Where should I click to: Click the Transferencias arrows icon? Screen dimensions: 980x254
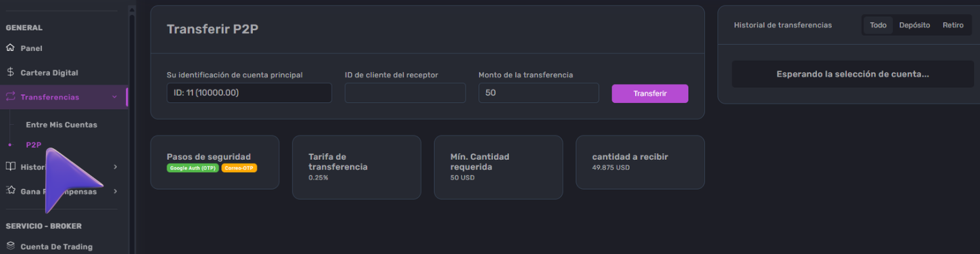pos(10,97)
